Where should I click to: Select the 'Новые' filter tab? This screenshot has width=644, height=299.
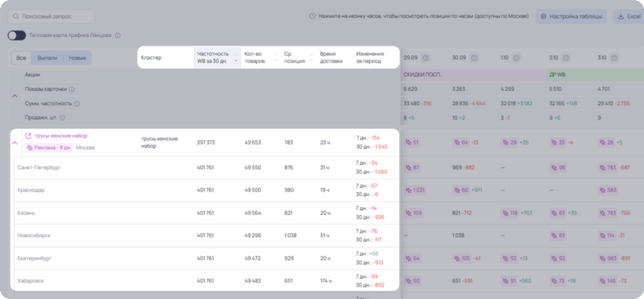coord(77,58)
